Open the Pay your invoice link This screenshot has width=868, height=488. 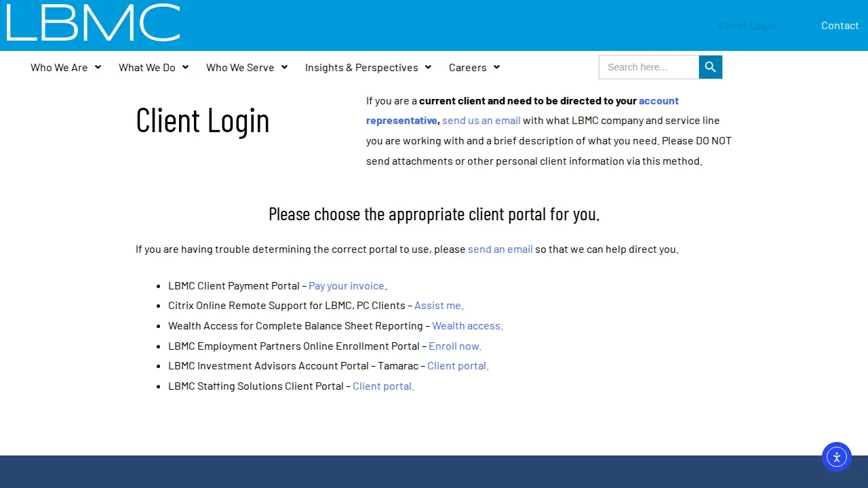point(347,286)
